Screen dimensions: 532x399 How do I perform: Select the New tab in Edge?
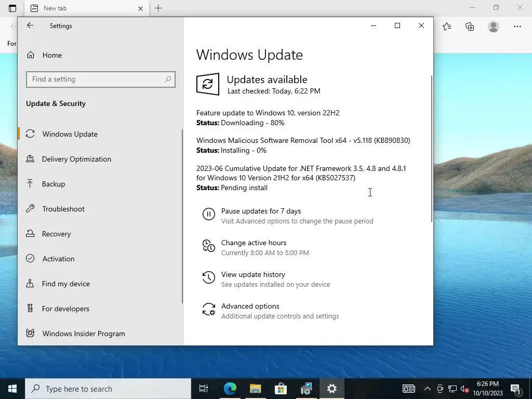[87, 8]
